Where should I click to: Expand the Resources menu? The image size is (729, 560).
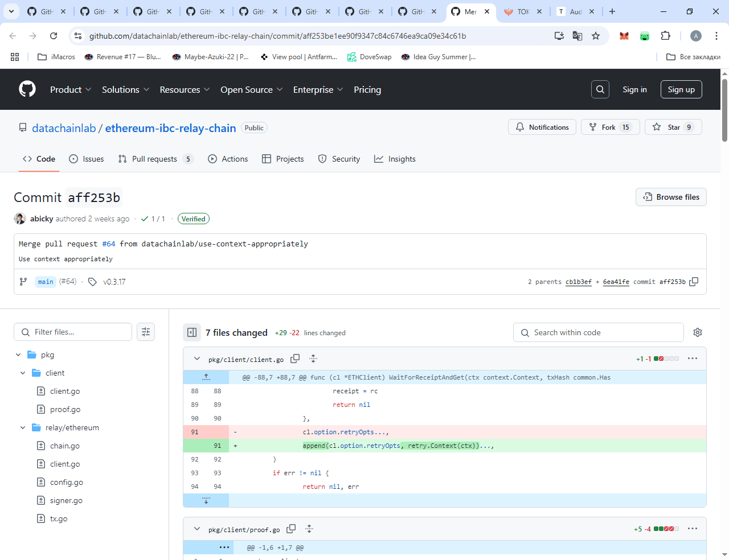tap(185, 89)
